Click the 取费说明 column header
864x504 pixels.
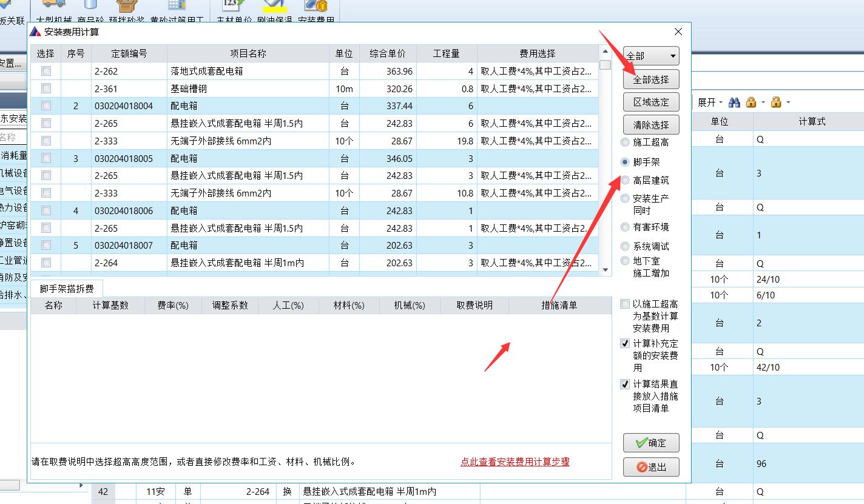pos(474,305)
